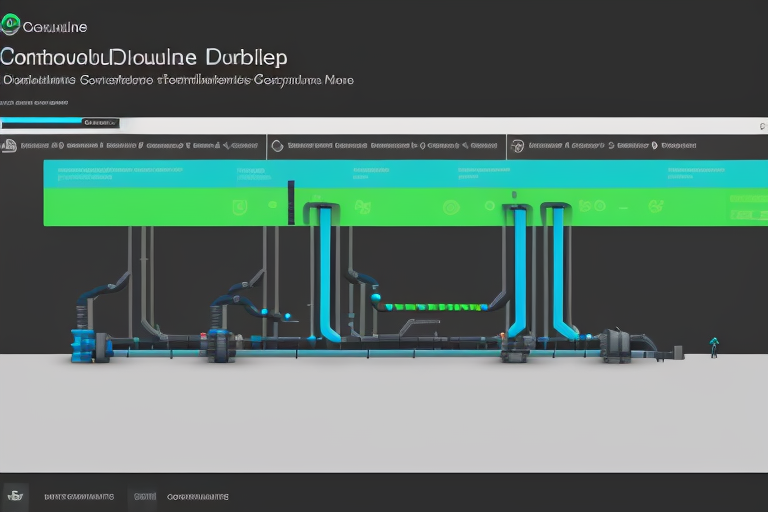
Task: Open the first text tab beneath the main heading
Action: [x=38, y=78]
